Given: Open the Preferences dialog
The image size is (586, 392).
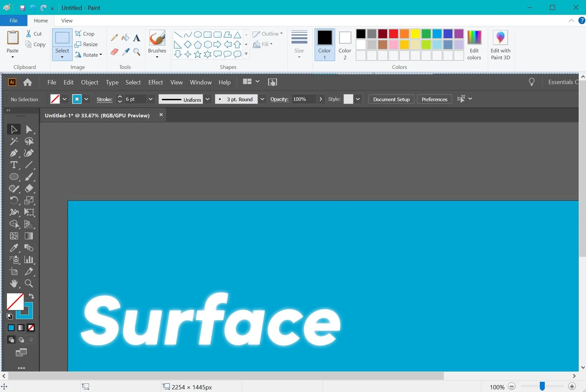Looking at the screenshot, I should 434,99.
